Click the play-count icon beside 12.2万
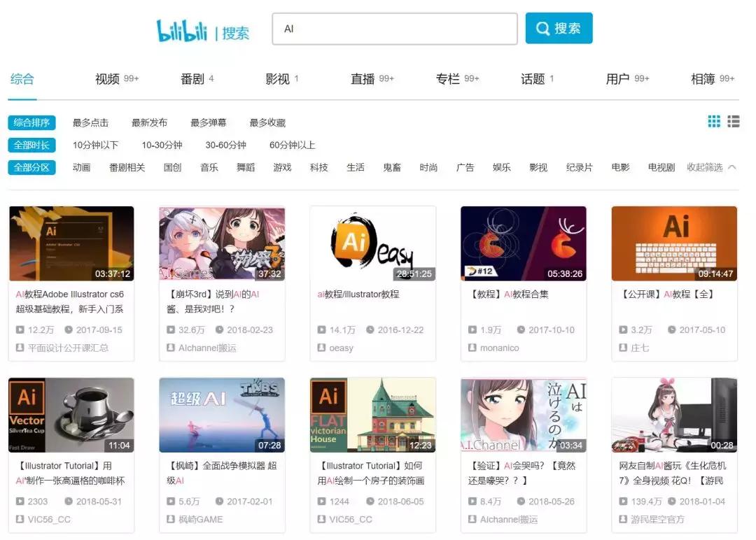The image size is (756, 540). [19, 329]
